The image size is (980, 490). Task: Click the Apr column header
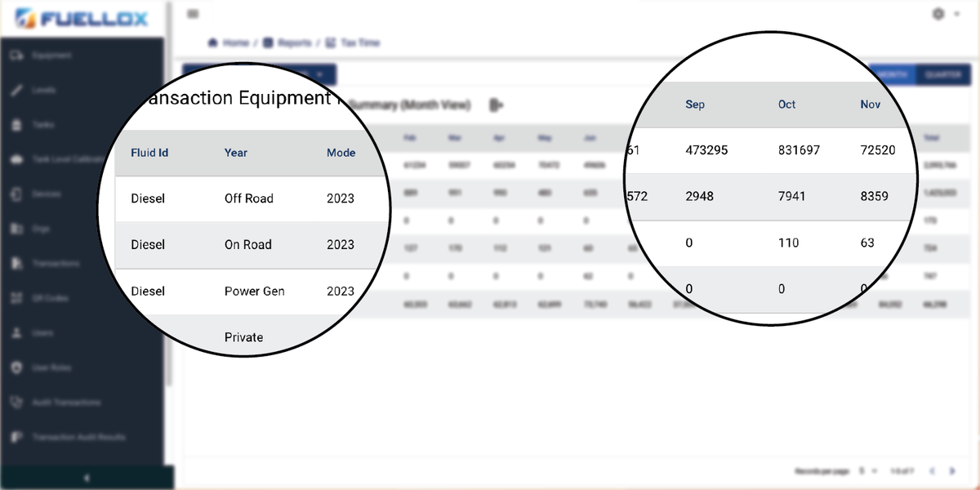499,138
